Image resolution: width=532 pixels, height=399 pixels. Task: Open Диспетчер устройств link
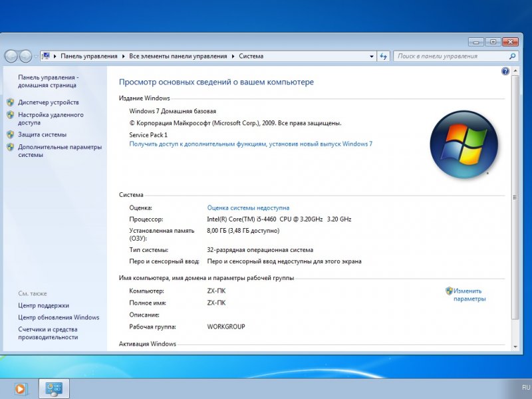[49, 102]
